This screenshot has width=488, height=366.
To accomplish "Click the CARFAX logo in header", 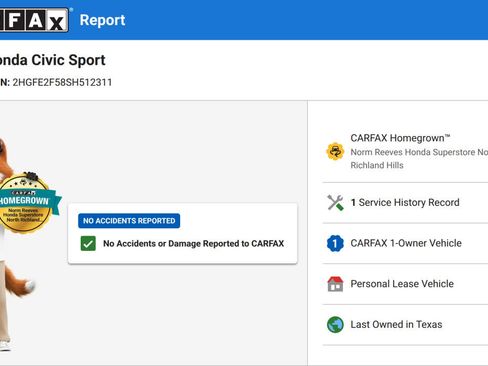I will tap(34, 20).
